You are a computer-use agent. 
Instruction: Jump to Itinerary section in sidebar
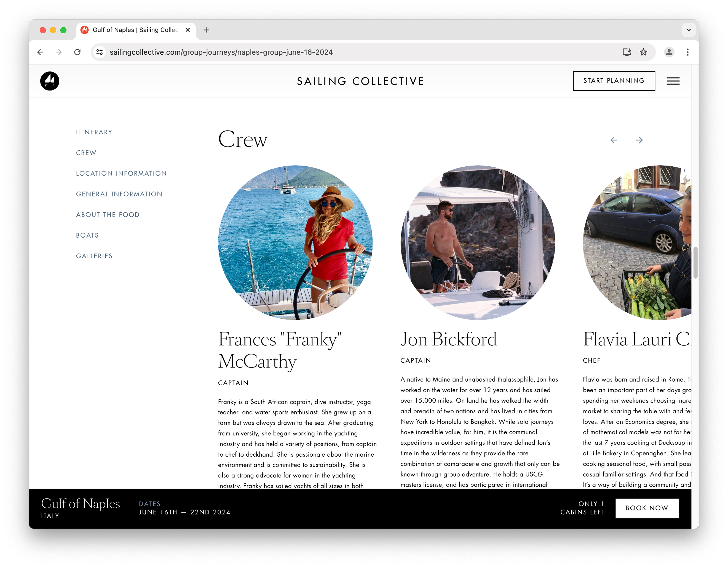(94, 132)
